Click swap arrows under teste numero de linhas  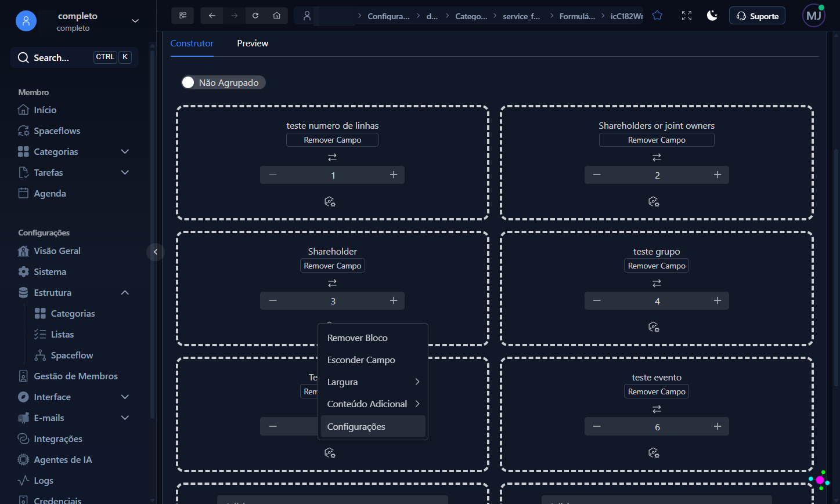[x=332, y=157]
